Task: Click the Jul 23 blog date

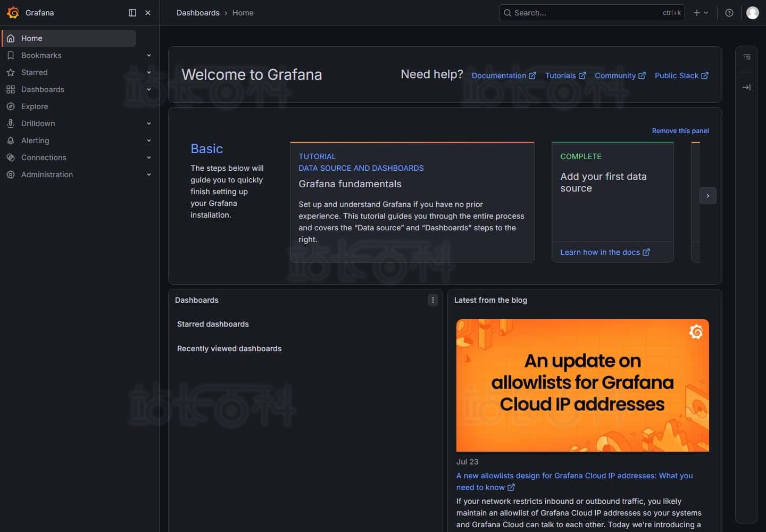Action: tap(468, 462)
